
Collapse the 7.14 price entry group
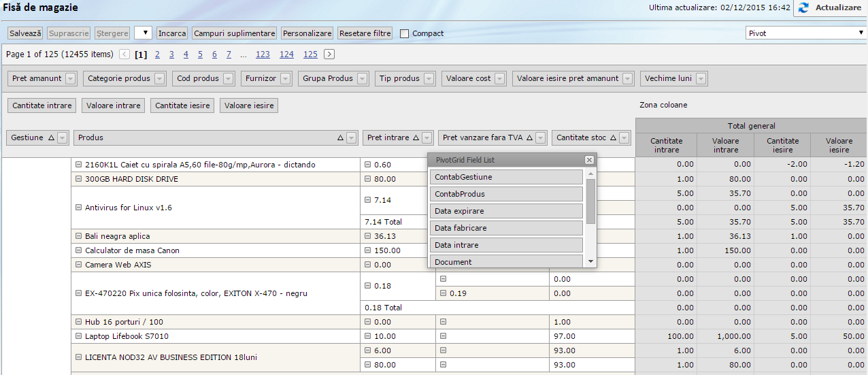point(368,200)
